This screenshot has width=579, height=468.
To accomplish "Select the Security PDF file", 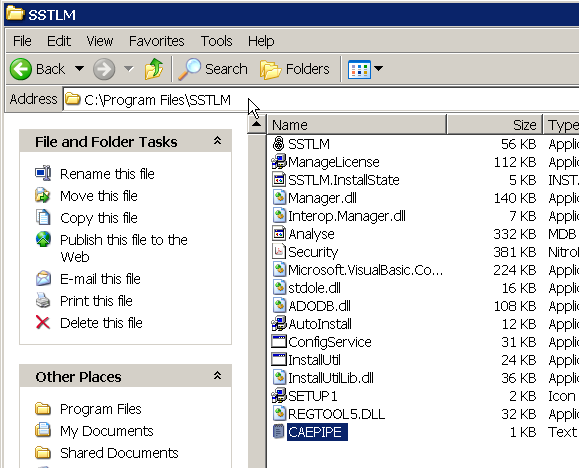I will point(312,252).
